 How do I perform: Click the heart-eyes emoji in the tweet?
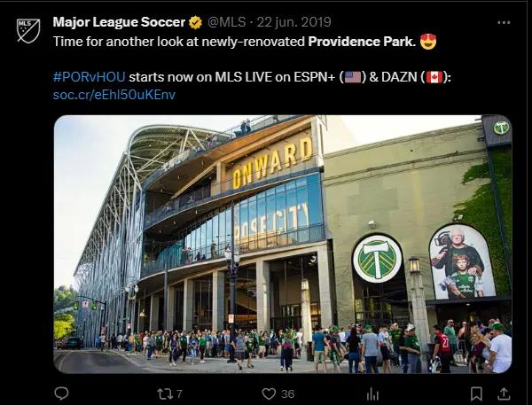428,42
